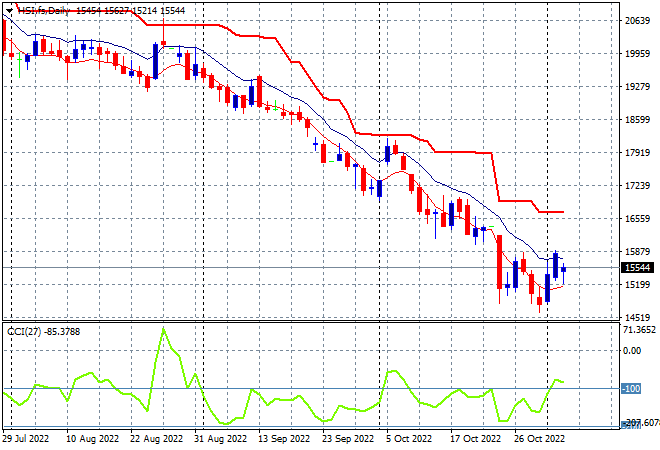Click the -100 level label on CCI scale

[631, 389]
